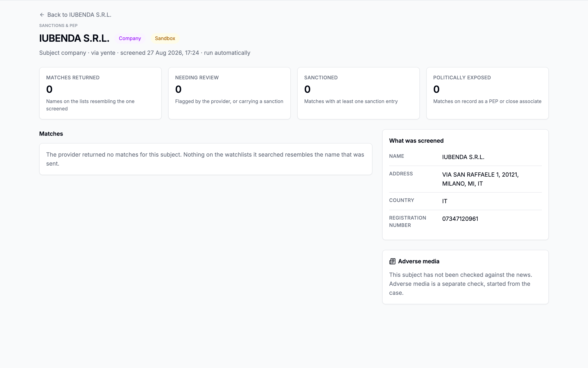Click the 'provider returned no matches' message
This screenshot has width=588, height=368.
(205, 159)
